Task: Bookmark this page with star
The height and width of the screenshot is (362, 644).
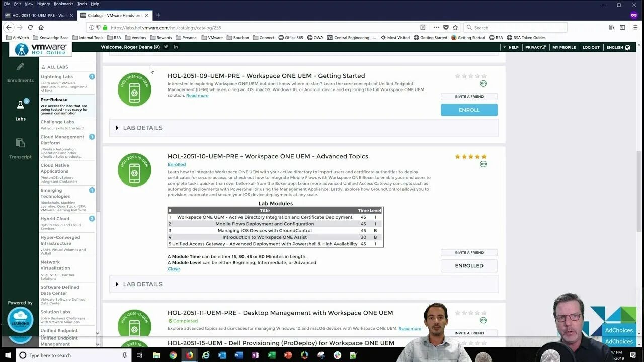Action: [x=455, y=28]
